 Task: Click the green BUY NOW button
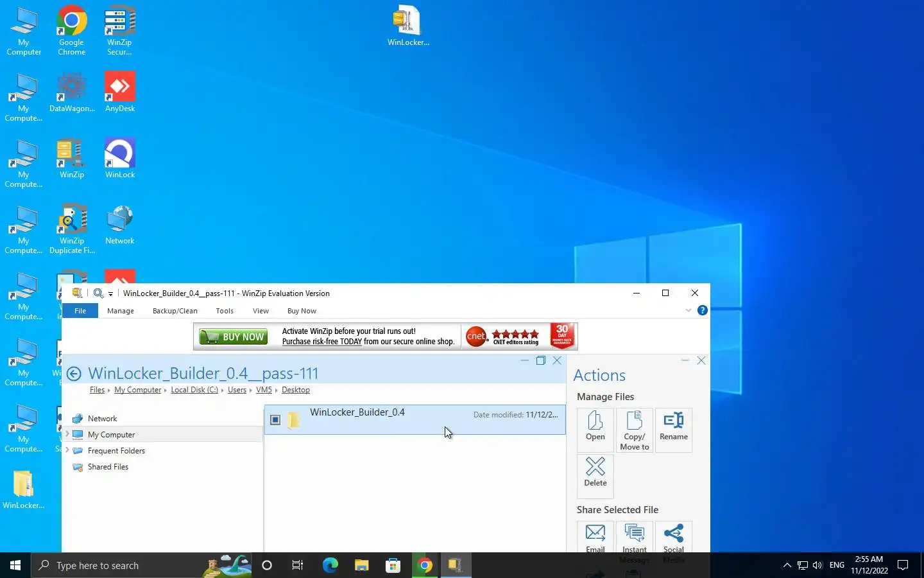(233, 337)
